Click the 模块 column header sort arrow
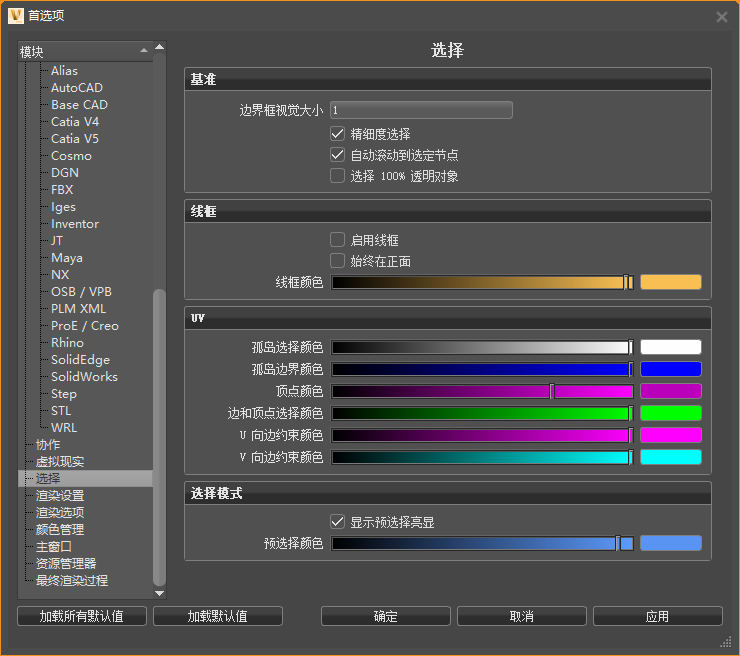Screen dimensions: 740x656 (x=144, y=50)
